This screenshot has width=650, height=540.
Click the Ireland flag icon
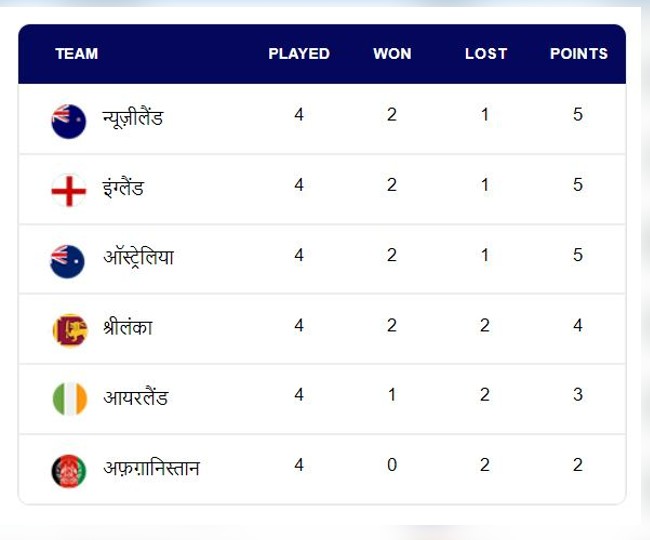[69, 399]
